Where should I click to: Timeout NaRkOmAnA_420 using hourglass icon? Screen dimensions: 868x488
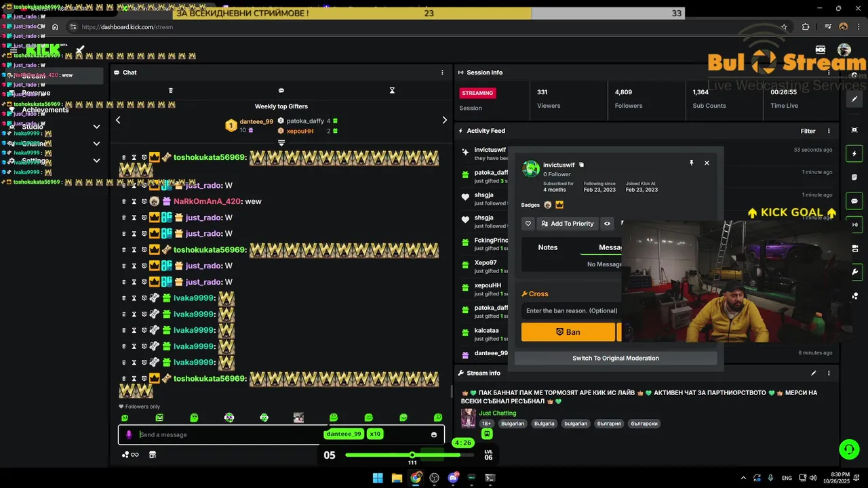pyautogui.click(x=134, y=201)
